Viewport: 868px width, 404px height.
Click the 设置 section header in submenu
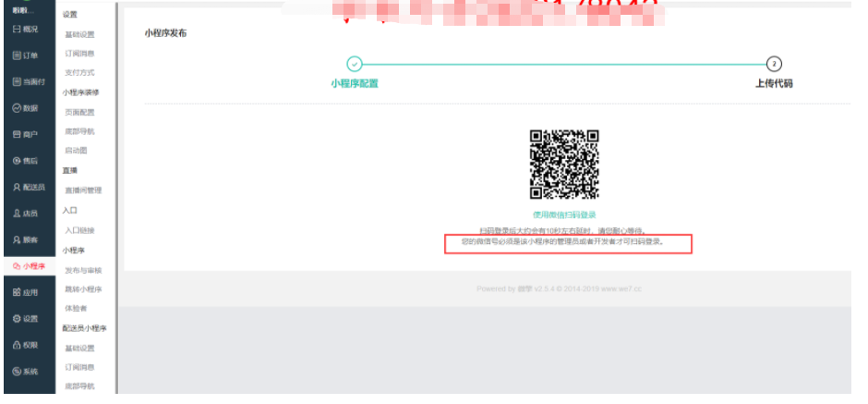click(70, 15)
